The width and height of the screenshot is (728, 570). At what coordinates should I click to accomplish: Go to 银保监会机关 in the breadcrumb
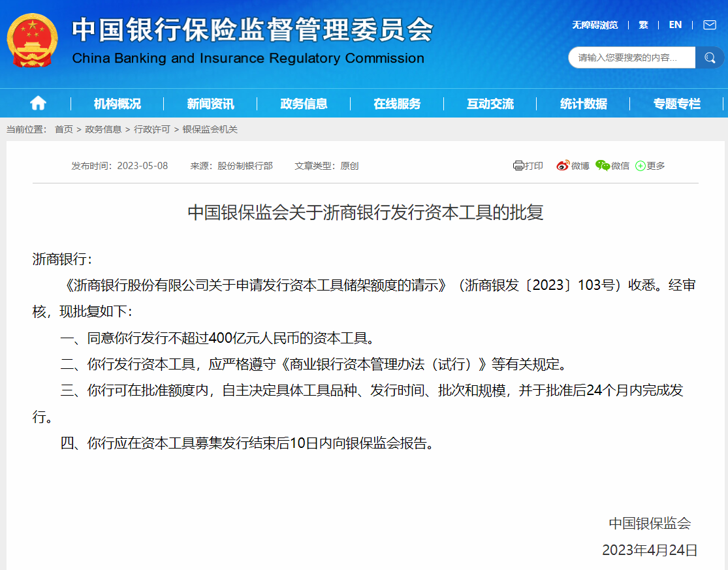tap(210, 129)
